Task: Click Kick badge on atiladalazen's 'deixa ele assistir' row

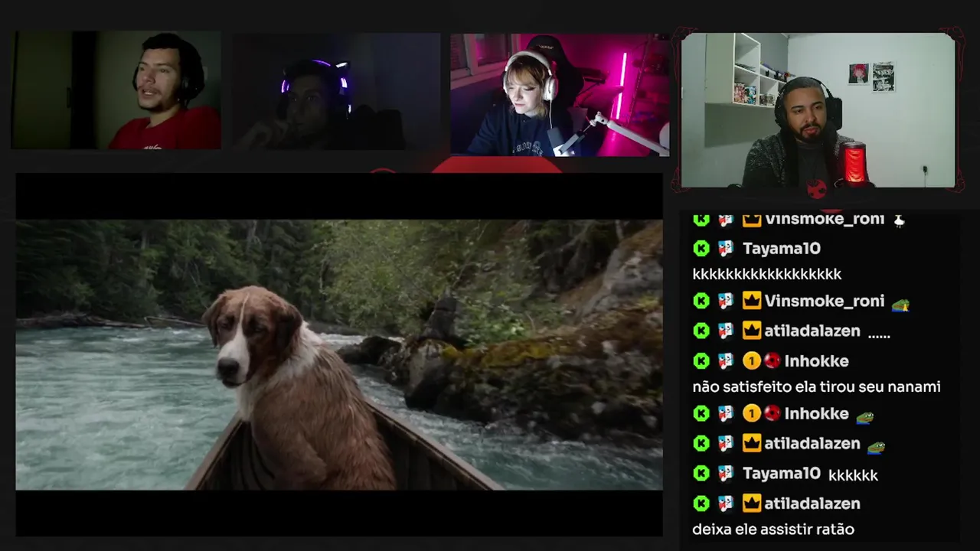Action: pos(701,503)
